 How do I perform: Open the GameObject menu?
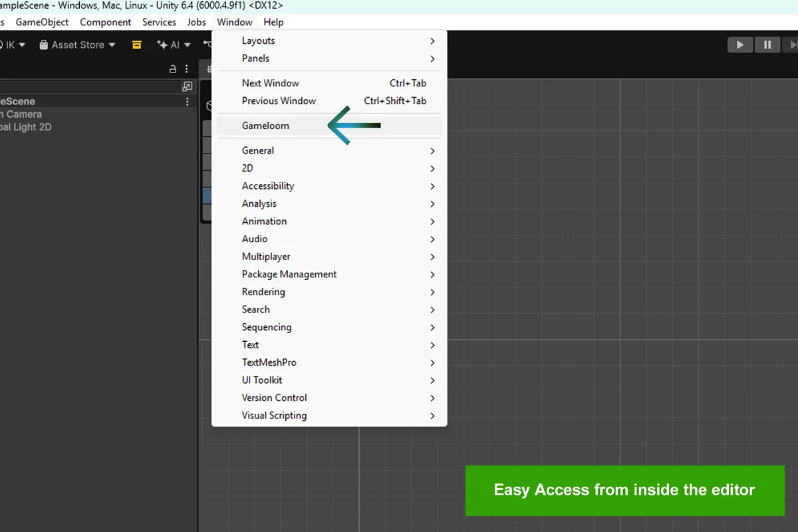(x=43, y=22)
